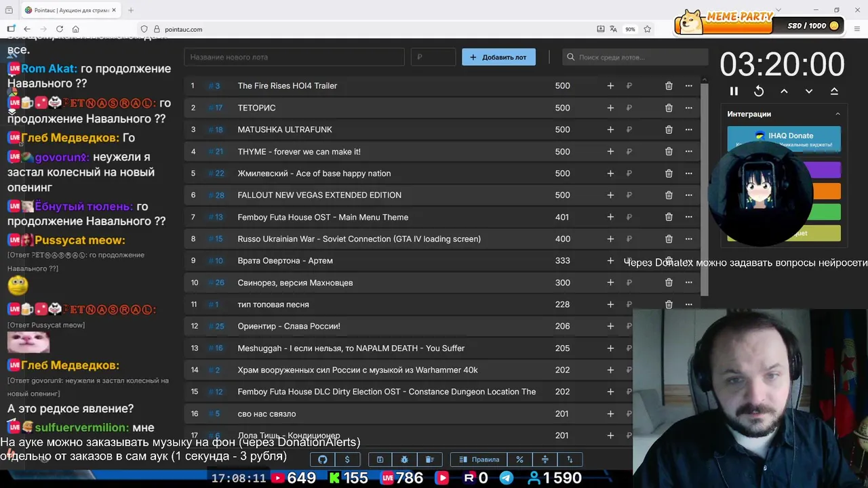Open more options for The Fire Rises lot
The image size is (868, 488).
pyautogui.click(x=689, y=86)
